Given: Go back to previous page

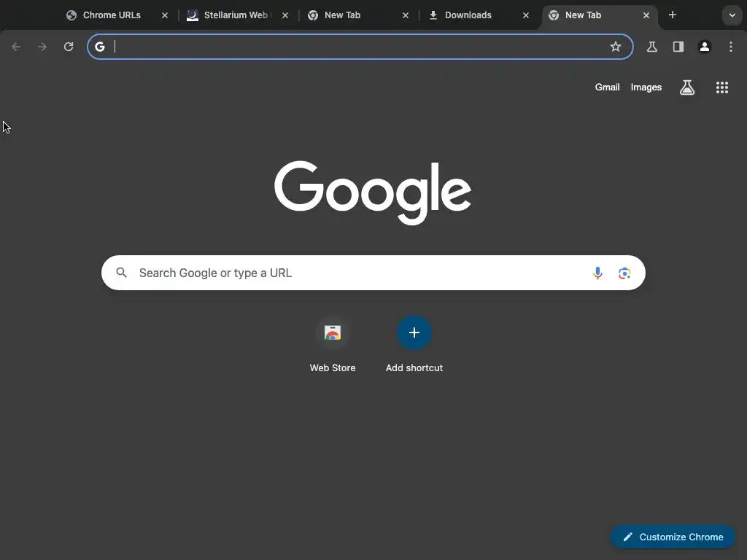Looking at the screenshot, I should [16, 47].
